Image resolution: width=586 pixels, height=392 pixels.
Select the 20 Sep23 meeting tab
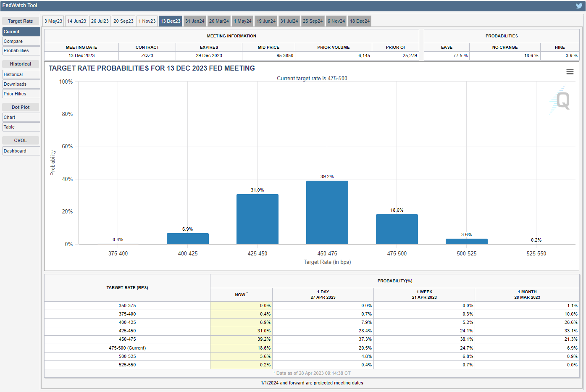(124, 21)
